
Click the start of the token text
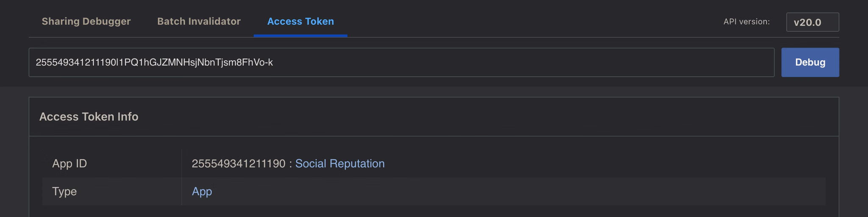point(36,62)
